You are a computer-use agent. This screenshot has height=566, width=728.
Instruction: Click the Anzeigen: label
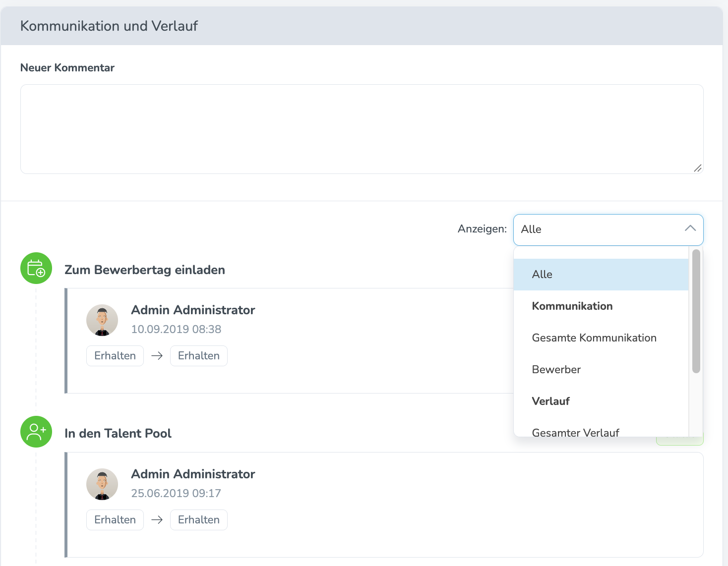click(482, 229)
